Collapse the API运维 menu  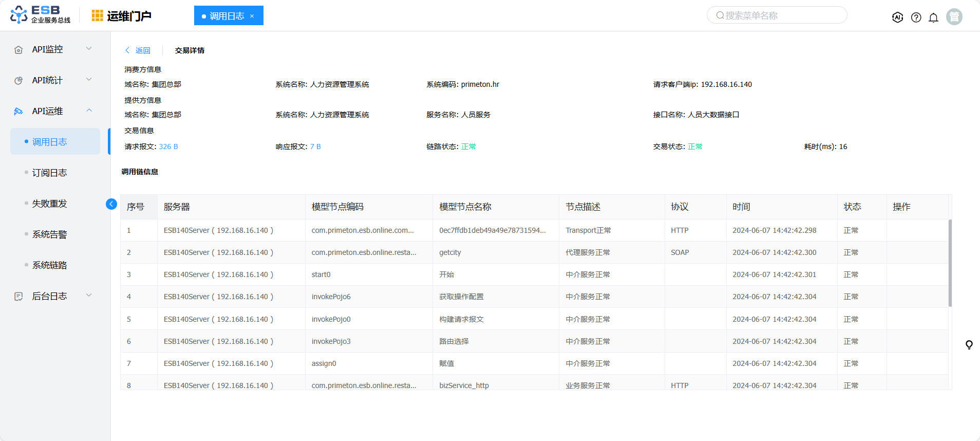click(53, 111)
